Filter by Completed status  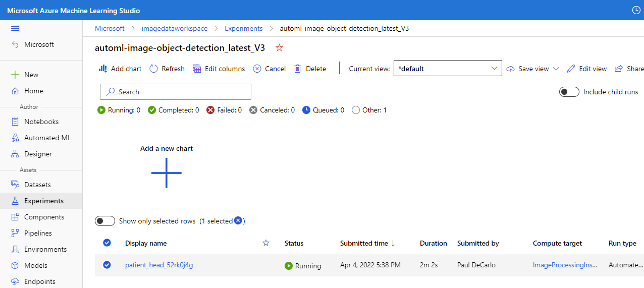click(x=173, y=110)
